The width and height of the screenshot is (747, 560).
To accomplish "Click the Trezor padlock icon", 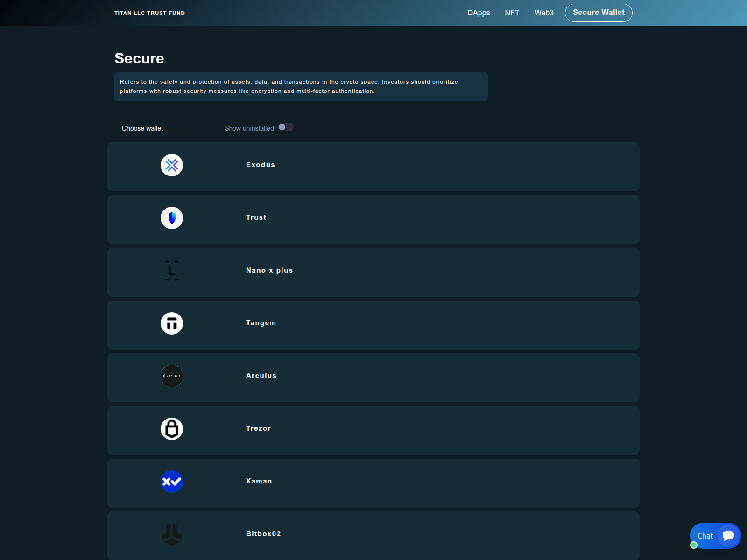I will 172,429.
